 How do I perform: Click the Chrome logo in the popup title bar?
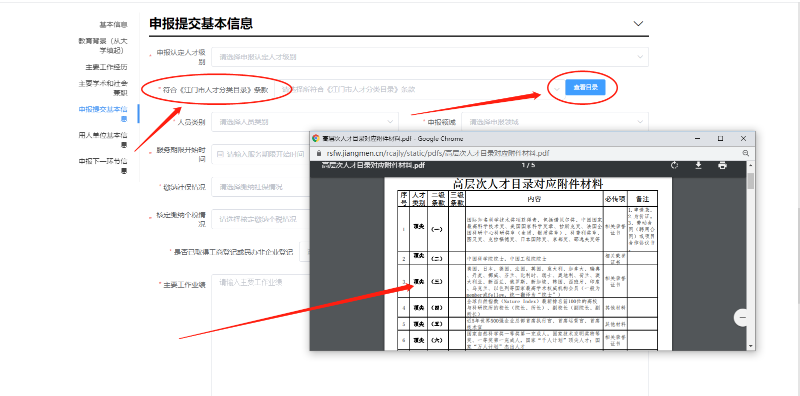click(x=316, y=138)
